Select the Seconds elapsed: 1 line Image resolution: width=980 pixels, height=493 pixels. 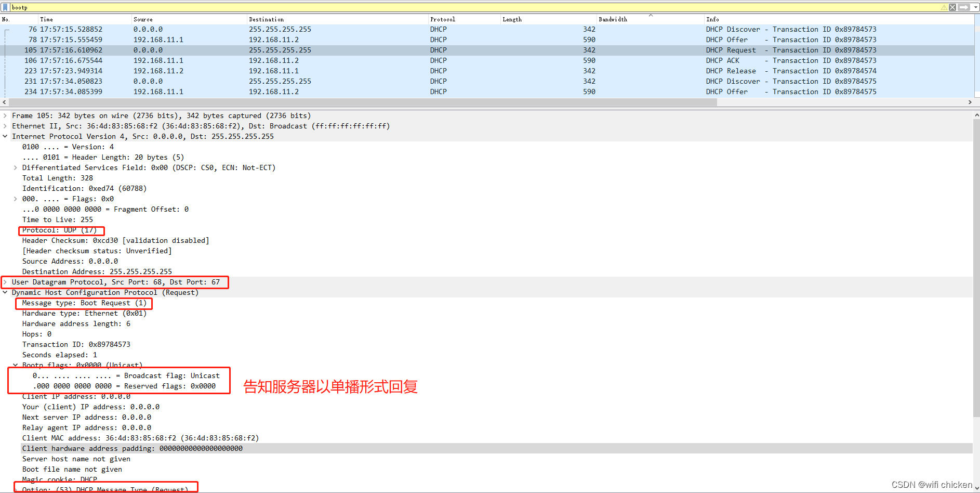click(60, 355)
